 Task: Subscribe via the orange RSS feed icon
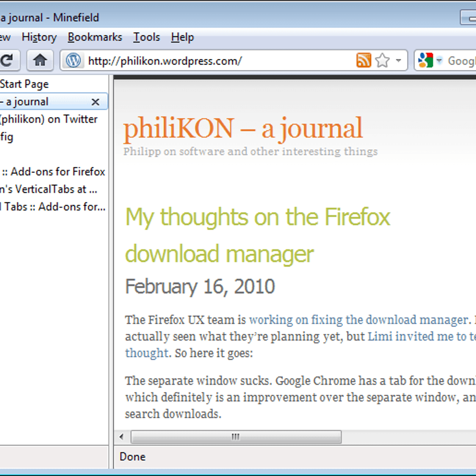364,60
